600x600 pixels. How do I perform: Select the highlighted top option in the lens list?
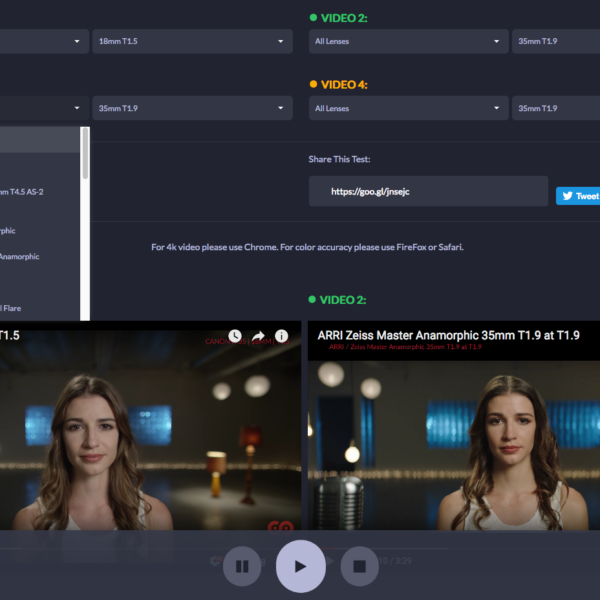click(40, 140)
